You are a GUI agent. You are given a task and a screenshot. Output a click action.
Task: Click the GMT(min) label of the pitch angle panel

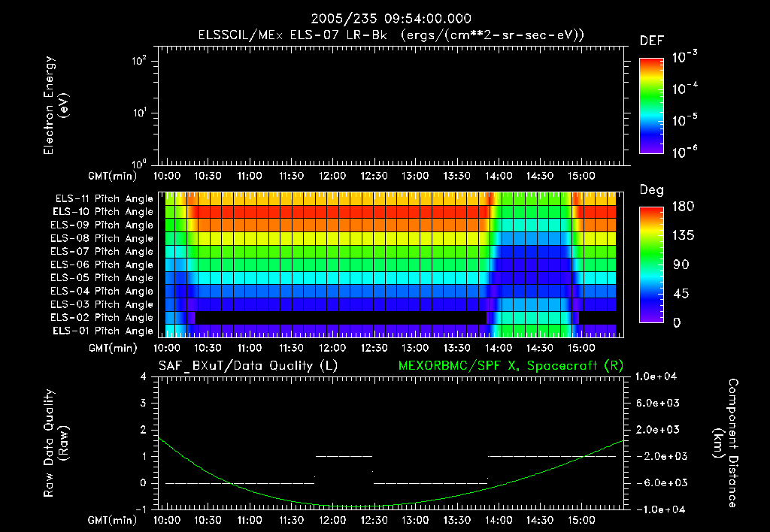coord(113,349)
